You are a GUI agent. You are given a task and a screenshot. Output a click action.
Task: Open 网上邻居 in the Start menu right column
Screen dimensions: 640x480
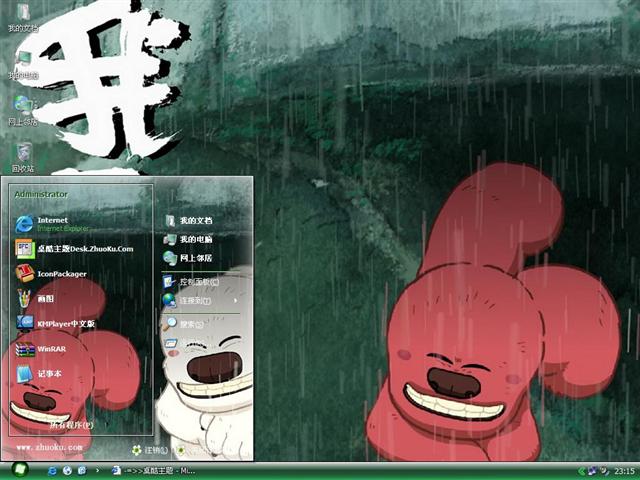tap(188, 258)
